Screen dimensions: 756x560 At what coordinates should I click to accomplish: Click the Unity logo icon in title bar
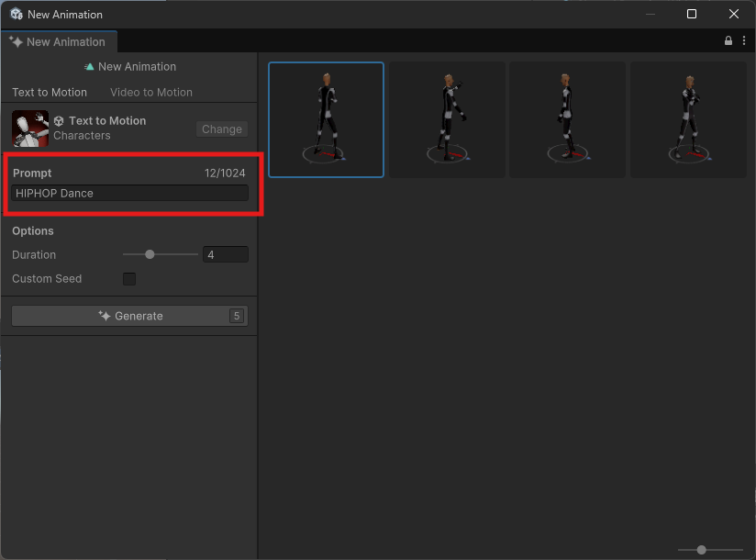(x=16, y=14)
